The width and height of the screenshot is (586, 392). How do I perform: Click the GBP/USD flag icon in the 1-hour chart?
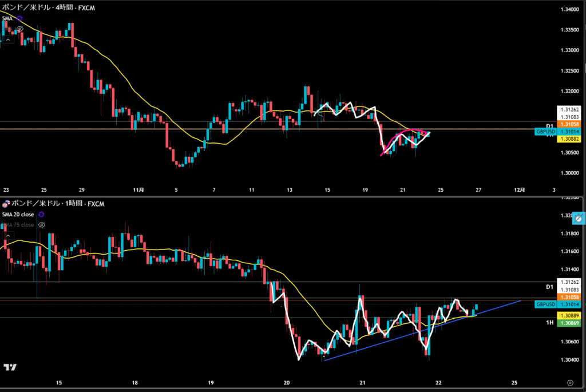5,204
